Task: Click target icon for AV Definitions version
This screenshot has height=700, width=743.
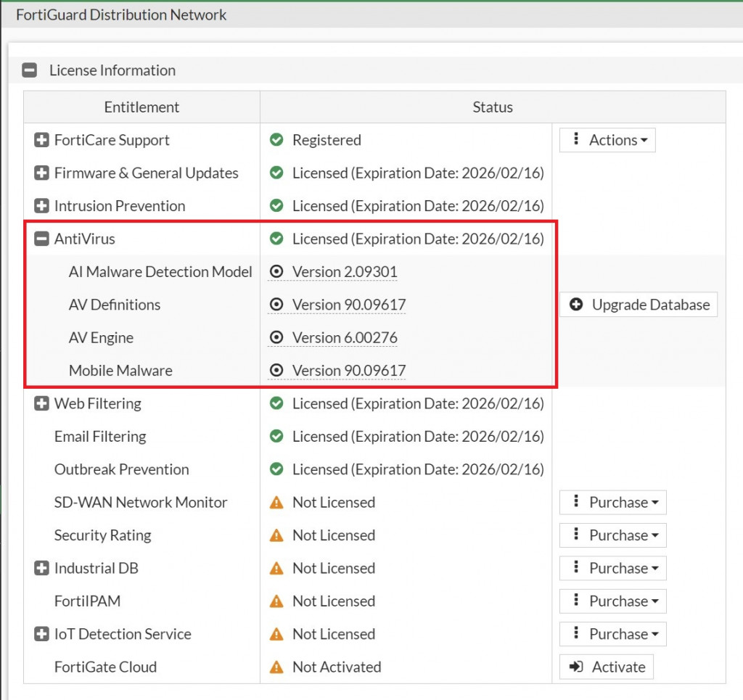Action: 276,305
